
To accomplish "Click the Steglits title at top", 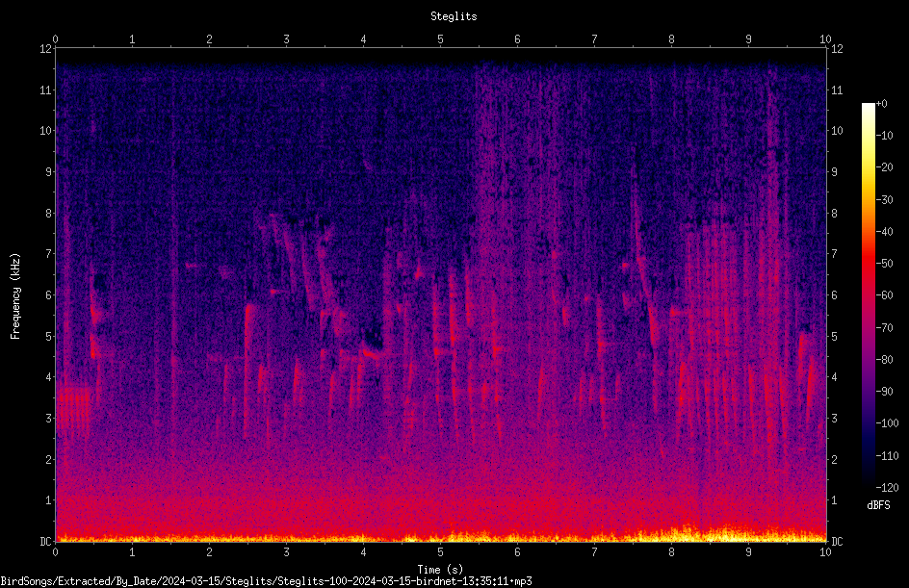I will pos(454,16).
